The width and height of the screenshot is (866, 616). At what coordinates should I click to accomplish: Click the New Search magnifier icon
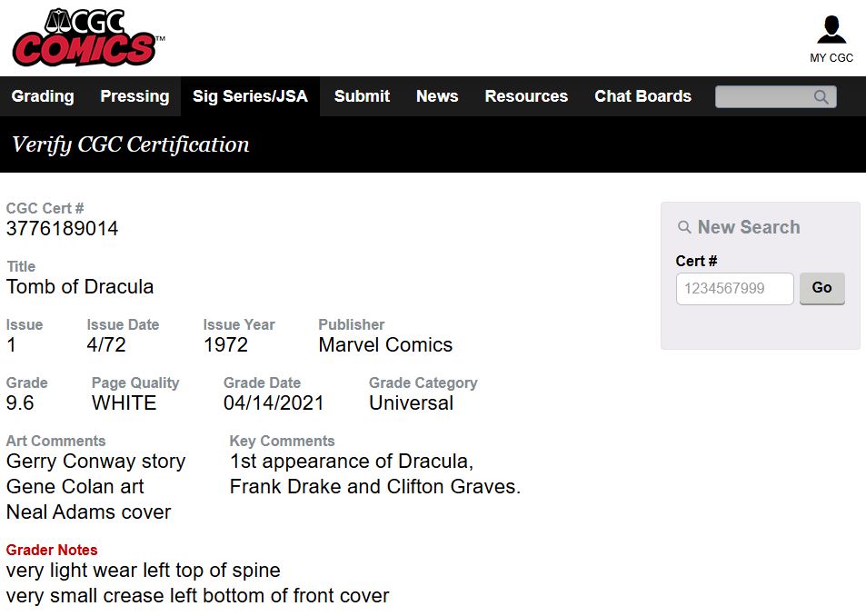tap(685, 228)
